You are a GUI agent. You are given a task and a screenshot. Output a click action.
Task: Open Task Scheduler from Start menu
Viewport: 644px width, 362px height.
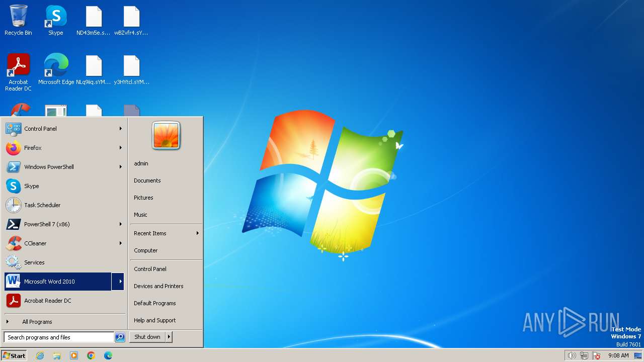tap(64, 205)
